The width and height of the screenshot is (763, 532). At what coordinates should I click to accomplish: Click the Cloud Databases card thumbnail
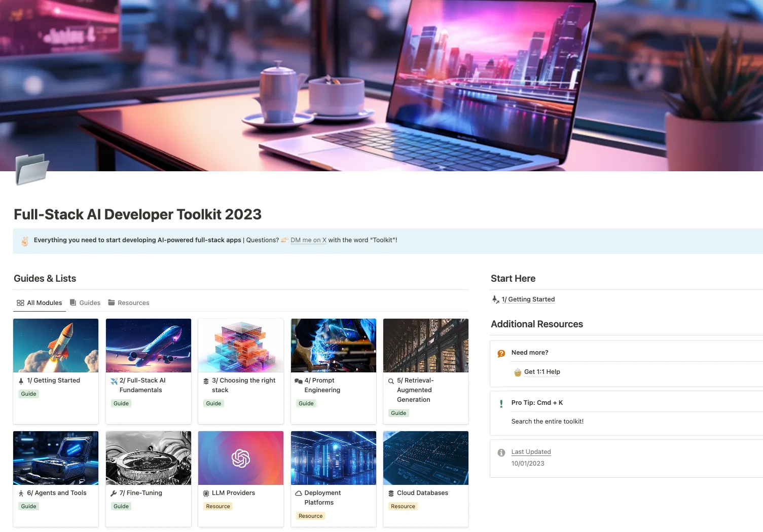click(x=425, y=458)
